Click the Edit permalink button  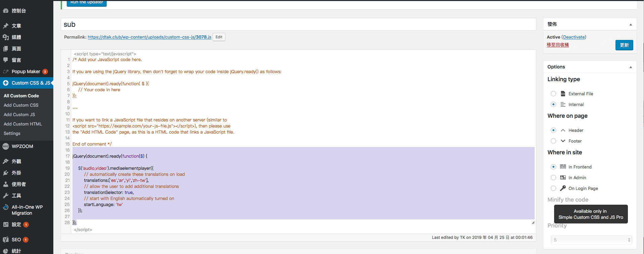[219, 37]
